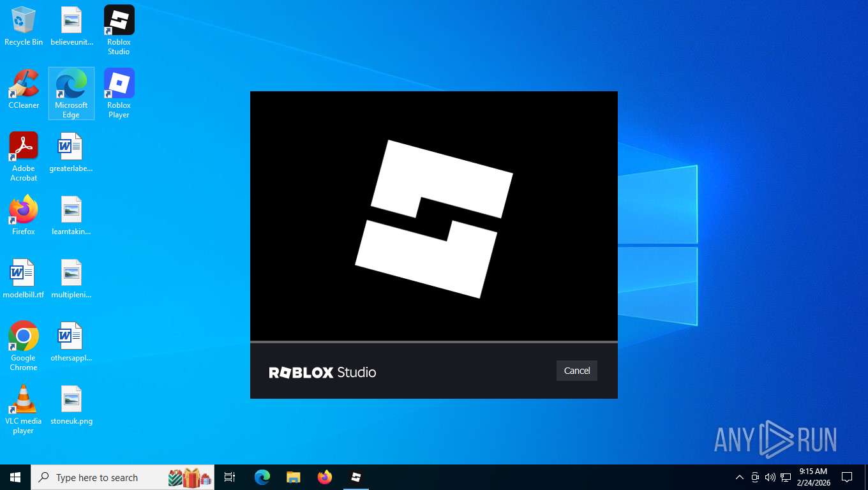Cancel the Roblox Studio launch

576,371
